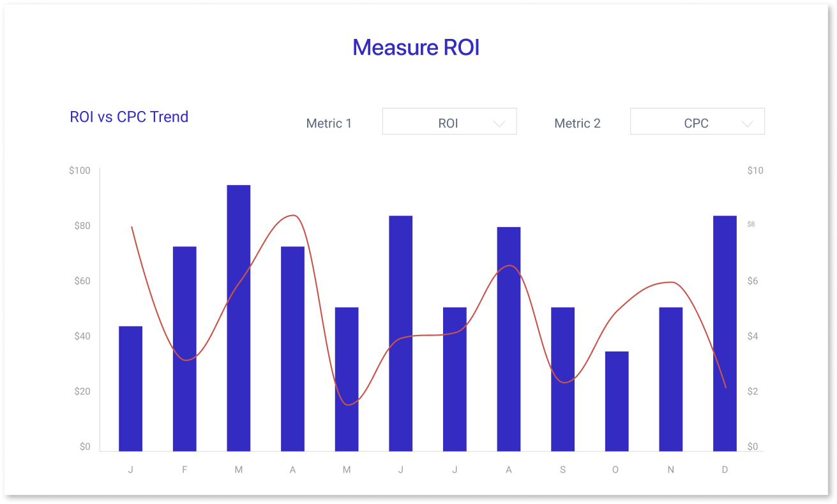The width and height of the screenshot is (837, 504).
Task: Click the Metric 1 label
Action: click(329, 123)
